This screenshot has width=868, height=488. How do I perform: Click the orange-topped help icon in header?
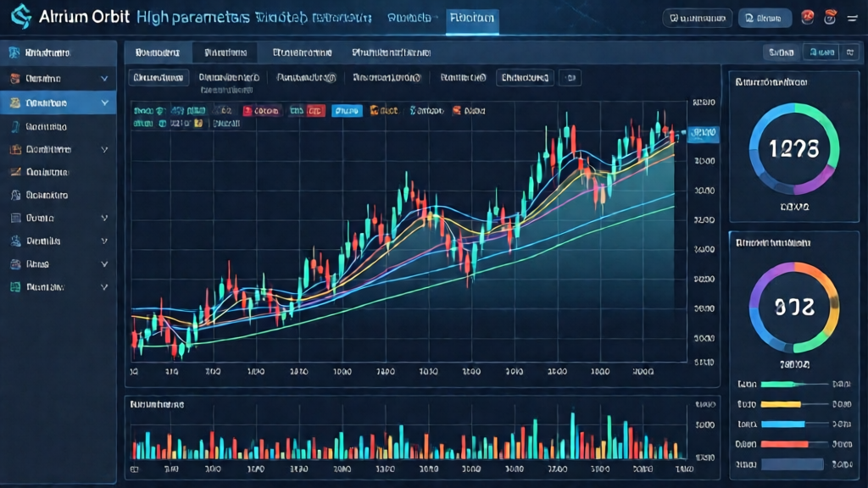[830, 18]
